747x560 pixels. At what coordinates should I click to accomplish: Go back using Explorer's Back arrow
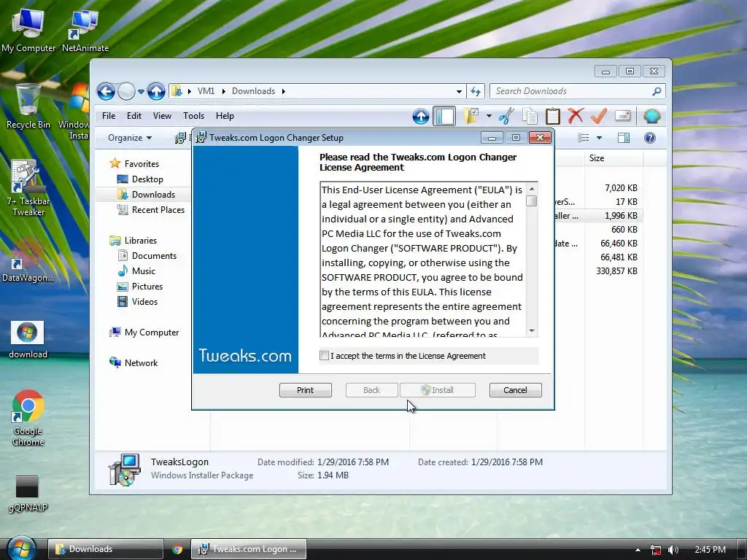[106, 91]
